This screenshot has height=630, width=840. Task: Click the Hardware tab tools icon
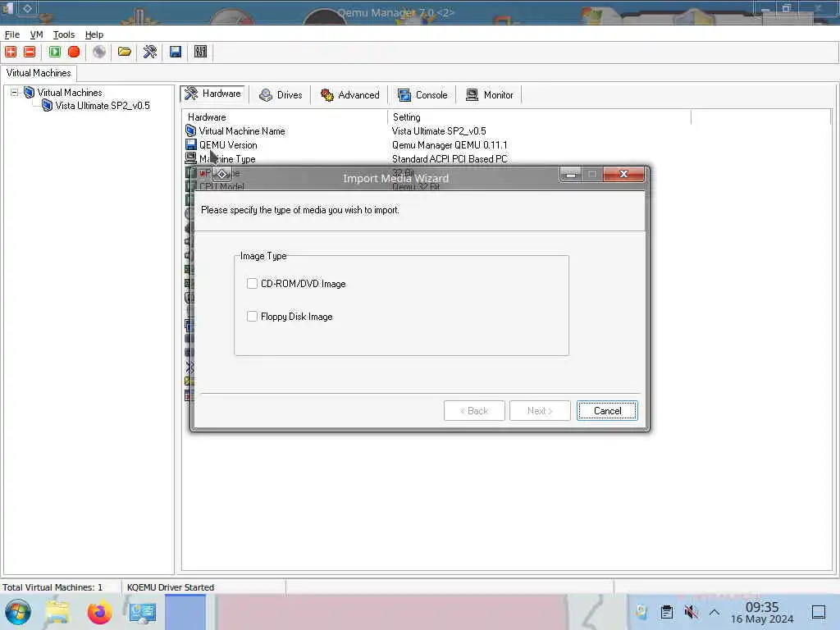pos(191,94)
